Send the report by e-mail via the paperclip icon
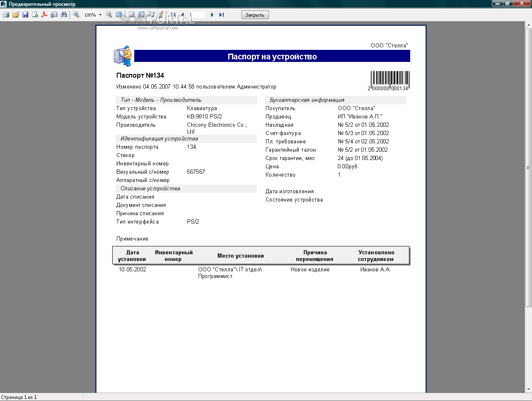Screen dimensions: 532x401 [x=54, y=15]
